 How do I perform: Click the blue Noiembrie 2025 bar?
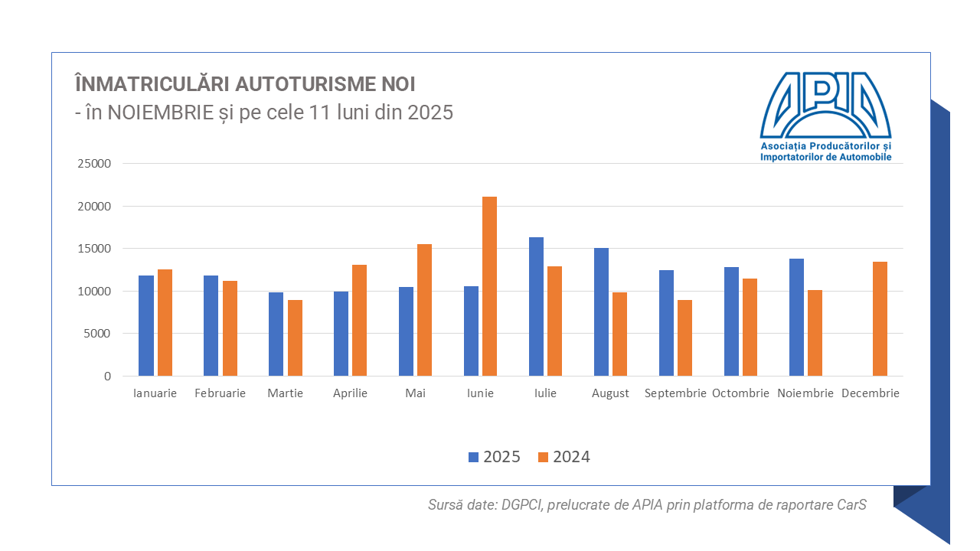tap(796, 317)
